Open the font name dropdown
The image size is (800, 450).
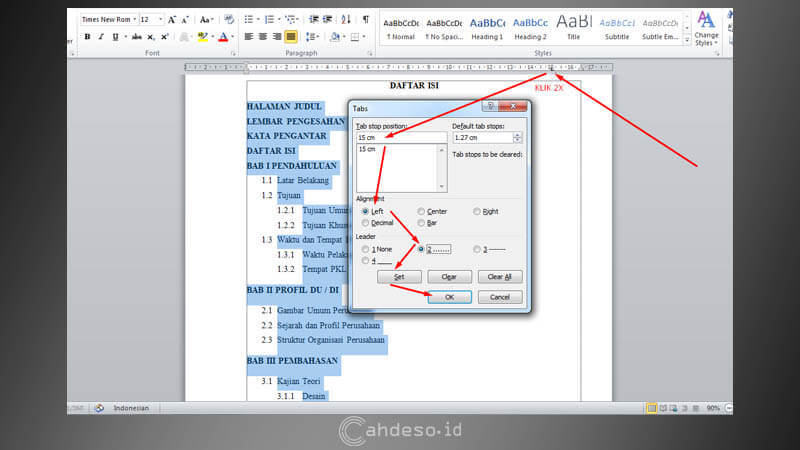point(135,19)
